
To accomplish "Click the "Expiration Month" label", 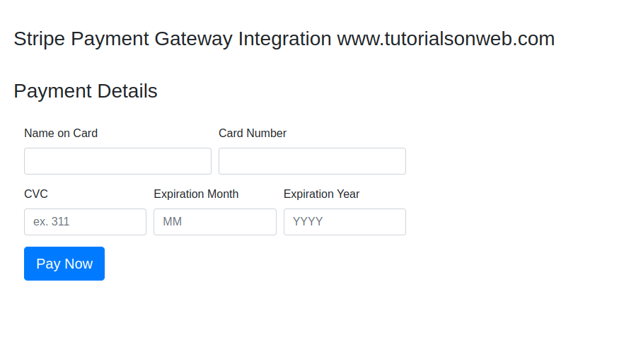I will [x=196, y=194].
